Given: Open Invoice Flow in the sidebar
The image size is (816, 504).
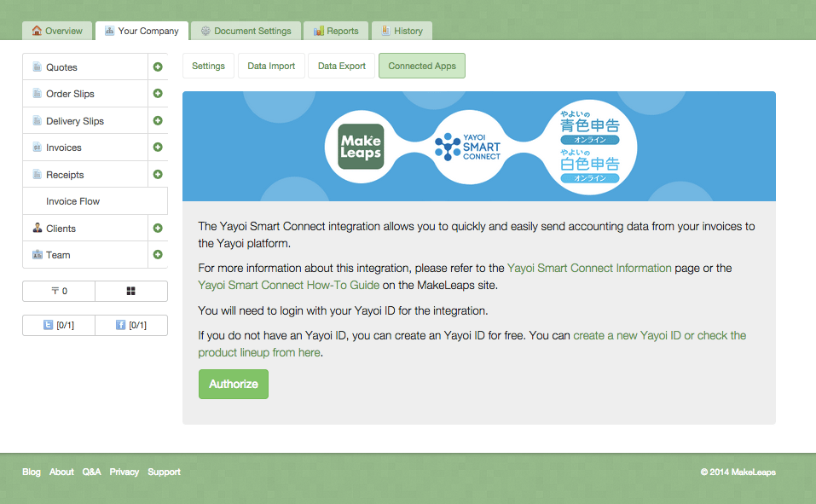Looking at the screenshot, I should pyautogui.click(x=95, y=201).
